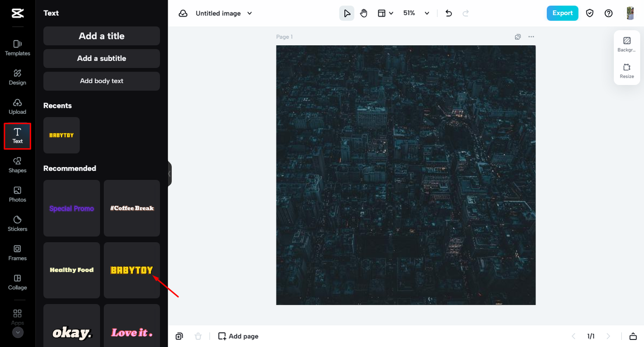Screen dimensions: 644x347
Task: Choose the recommended BABYTOY text preset
Action: pyautogui.click(x=132, y=270)
